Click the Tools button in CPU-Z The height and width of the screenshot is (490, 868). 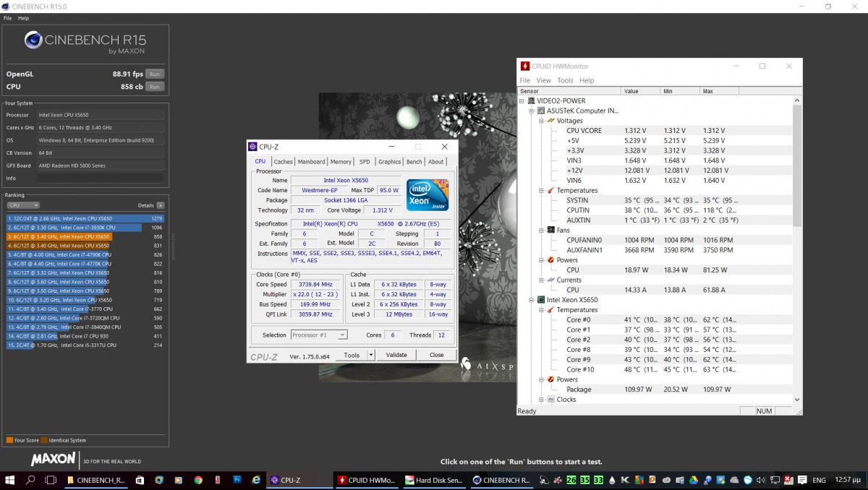pyautogui.click(x=352, y=355)
